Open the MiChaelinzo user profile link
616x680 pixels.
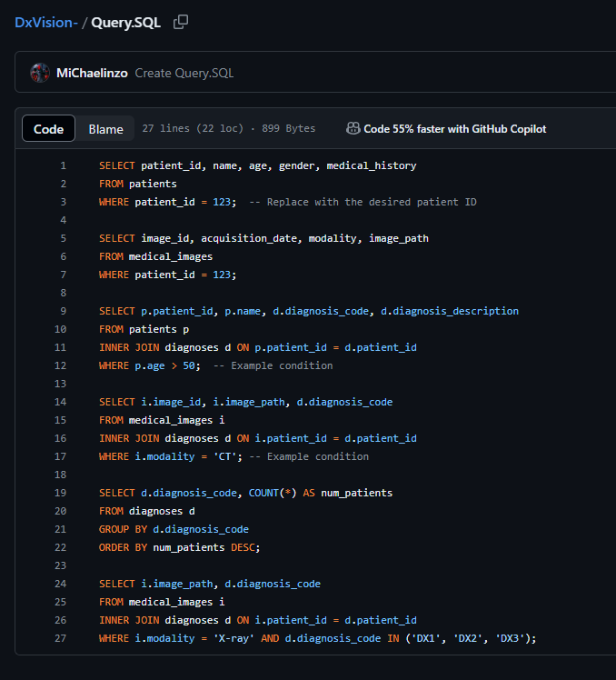point(92,73)
